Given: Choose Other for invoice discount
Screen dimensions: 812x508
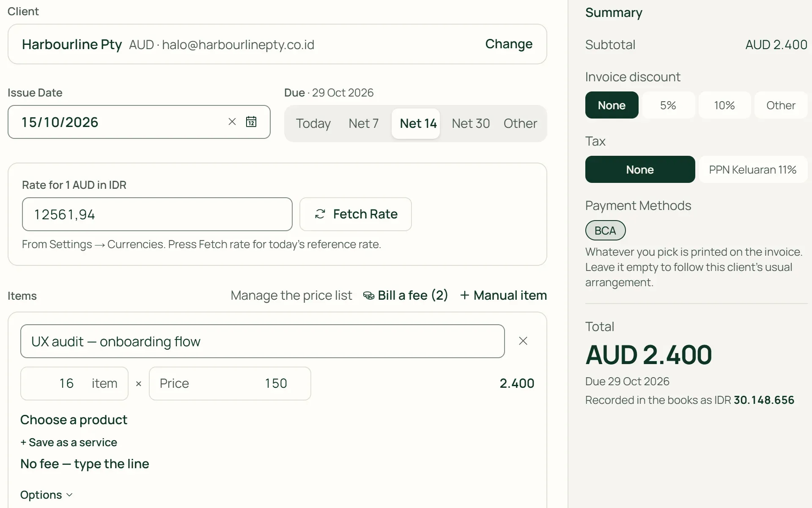Looking at the screenshot, I should [781, 105].
